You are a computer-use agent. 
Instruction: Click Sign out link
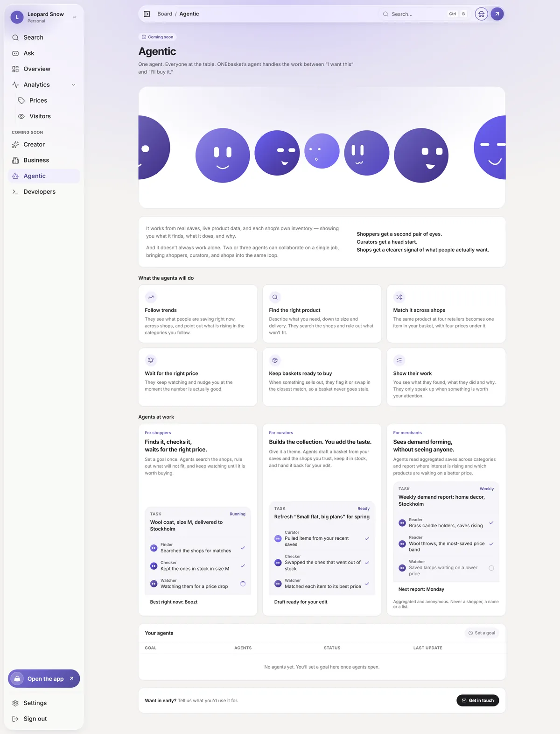[x=44, y=719]
